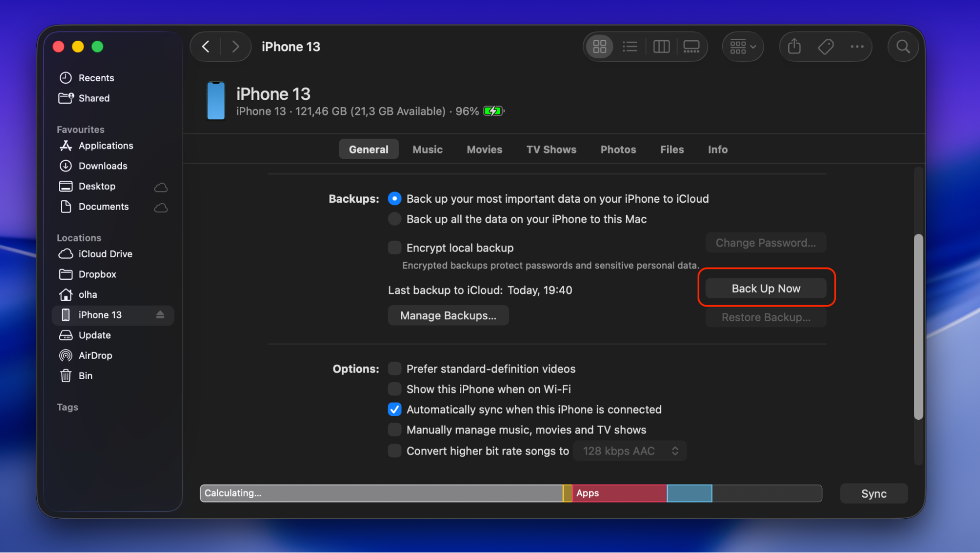Switch to the Movies tab

pos(484,149)
